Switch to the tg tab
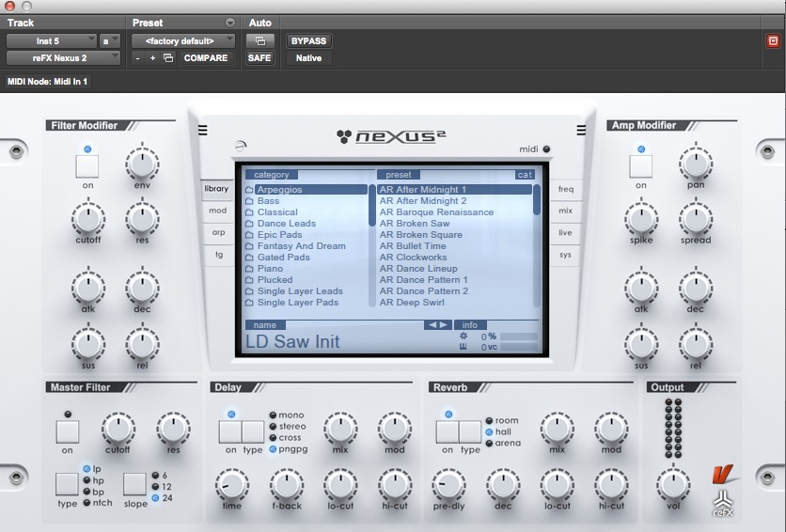This screenshot has width=786, height=532. [x=219, y=255]
